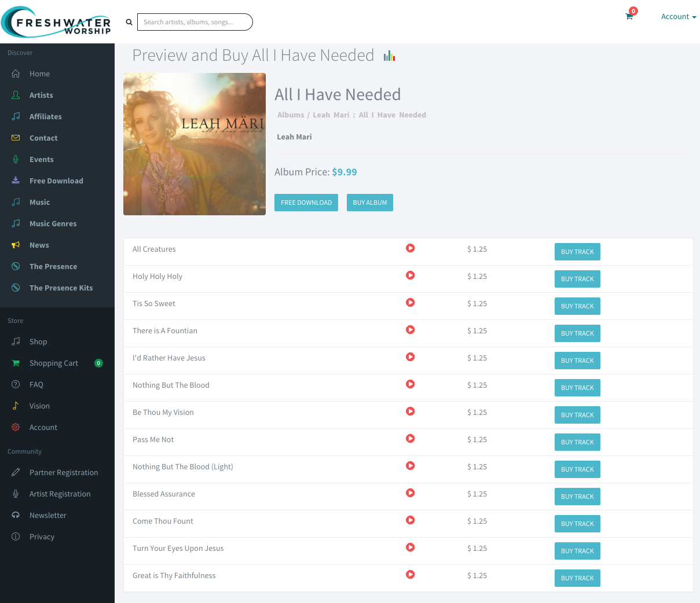The image size is (700, 603).
Task: Click the Contact envelope icon in sidebar
Action: (16, 138)
